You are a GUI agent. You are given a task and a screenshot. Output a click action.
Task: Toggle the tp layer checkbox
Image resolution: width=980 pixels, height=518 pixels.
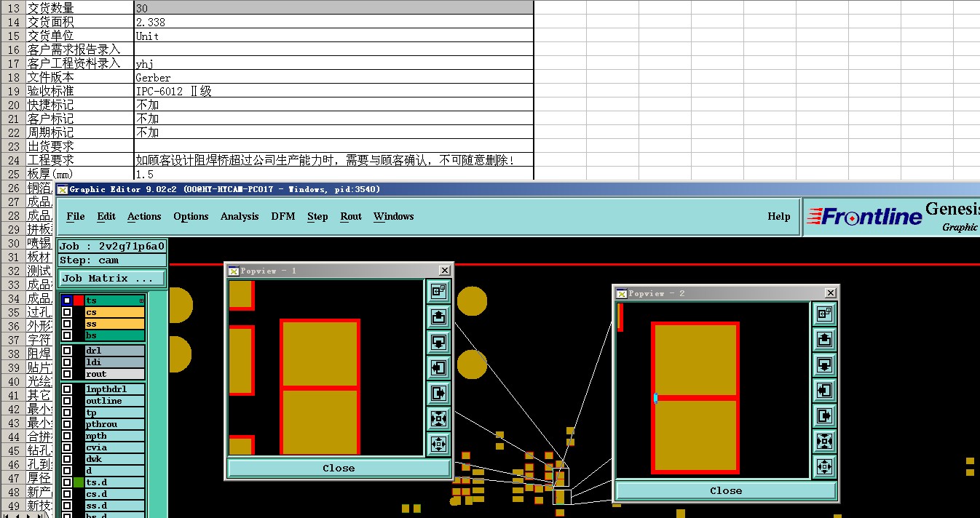coord(66,413)
